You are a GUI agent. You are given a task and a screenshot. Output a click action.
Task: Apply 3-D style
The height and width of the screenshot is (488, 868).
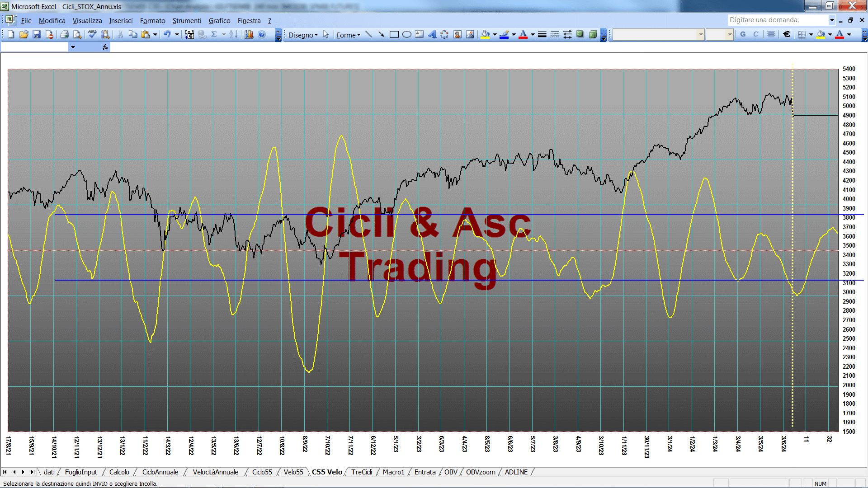pos(593,34)
